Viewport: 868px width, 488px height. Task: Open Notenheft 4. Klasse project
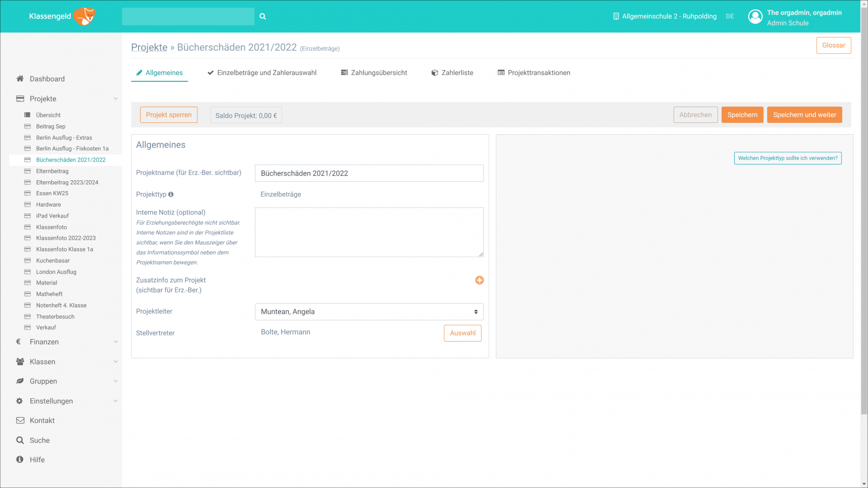(61, 306)
